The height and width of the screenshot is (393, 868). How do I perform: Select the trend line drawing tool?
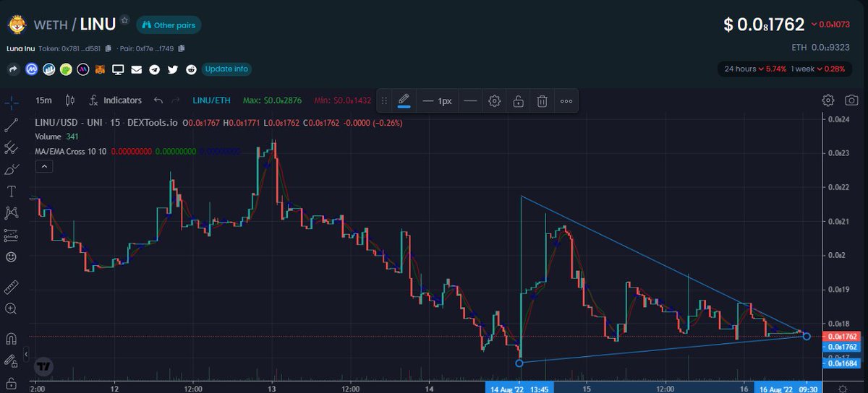(11, 124)
